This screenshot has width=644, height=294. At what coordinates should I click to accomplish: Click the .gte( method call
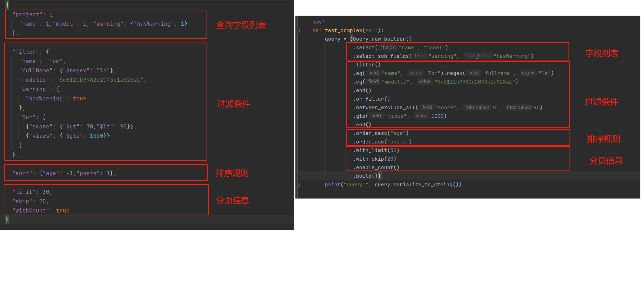pyautogui.click(x=360, y=116)
